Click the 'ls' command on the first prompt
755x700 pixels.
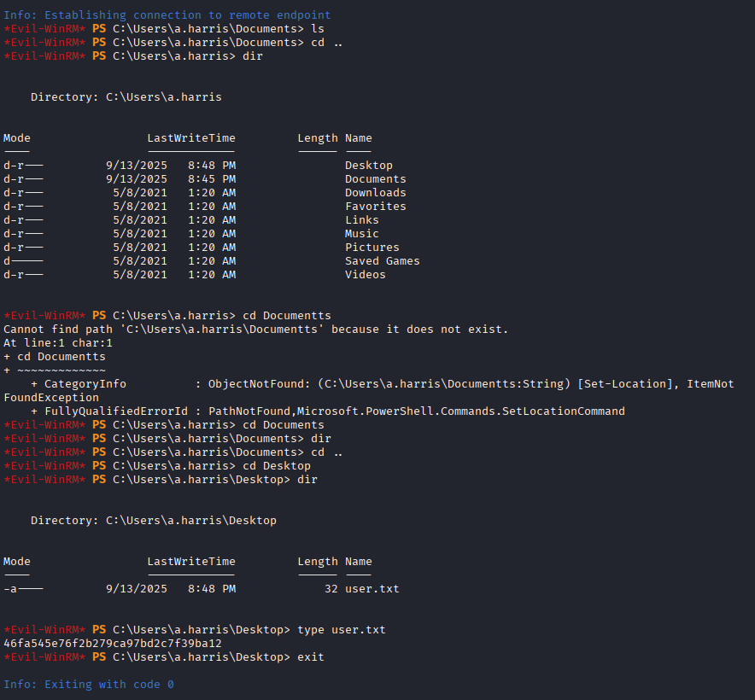(x=318, y=29)
